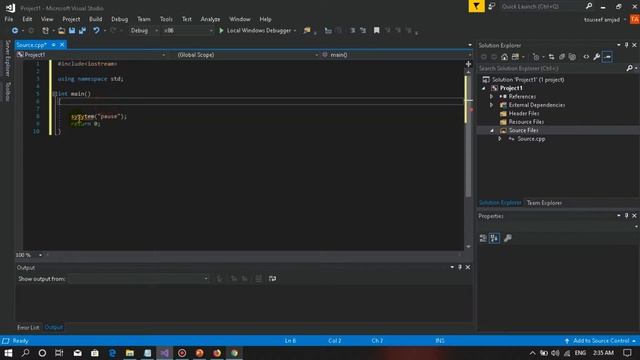Image resolution: width=640 pixels, height=360 pixels.
Task: Expand the References node
Action: coord(491,97)
